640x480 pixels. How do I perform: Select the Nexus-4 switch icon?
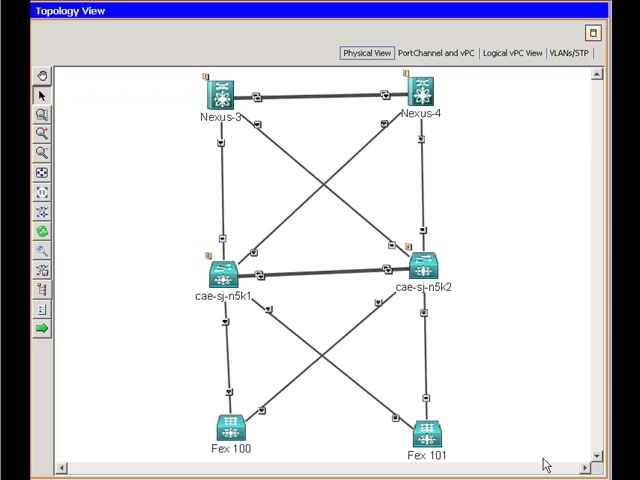click(421, 91)
